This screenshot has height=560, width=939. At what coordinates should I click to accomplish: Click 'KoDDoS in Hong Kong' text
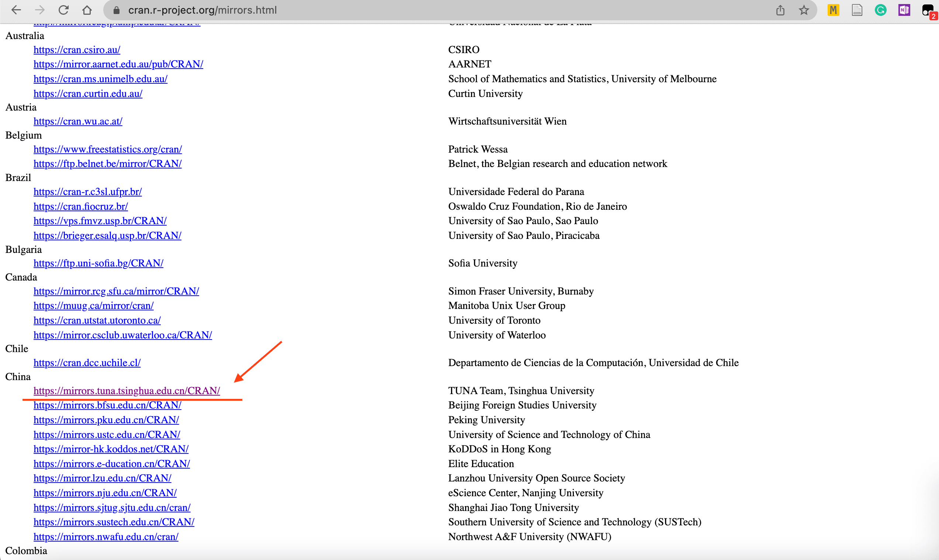pos(500,449)
